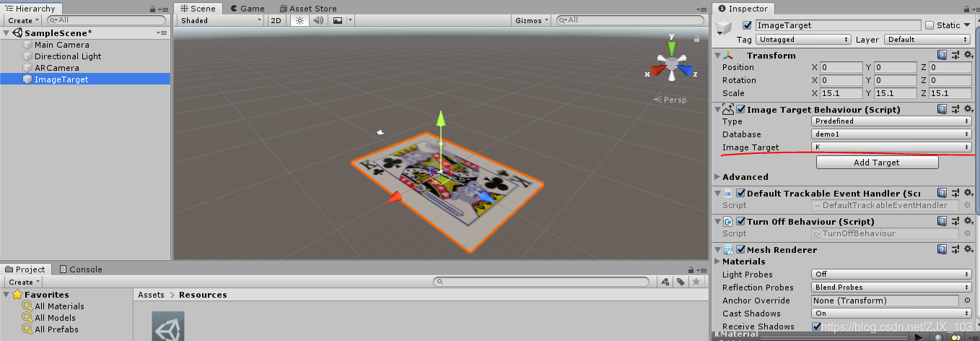Click Scale X value field

tap(841, 93)
